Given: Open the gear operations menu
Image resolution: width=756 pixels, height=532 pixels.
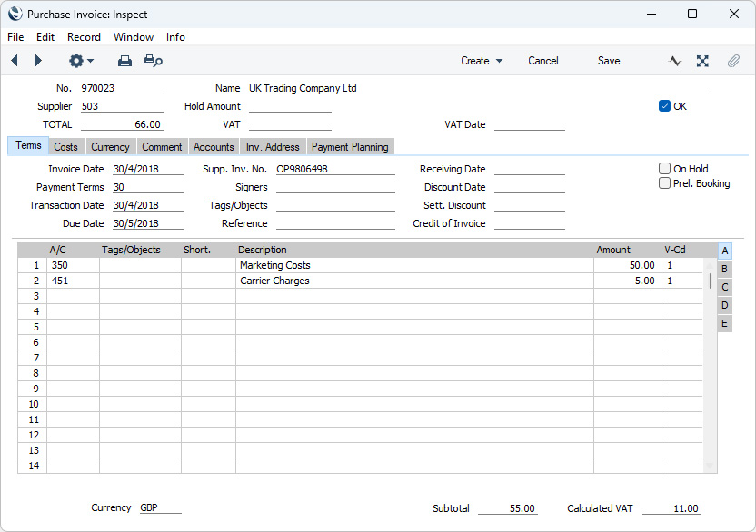Looking at the screenshot, I should [x=81, y=61].
